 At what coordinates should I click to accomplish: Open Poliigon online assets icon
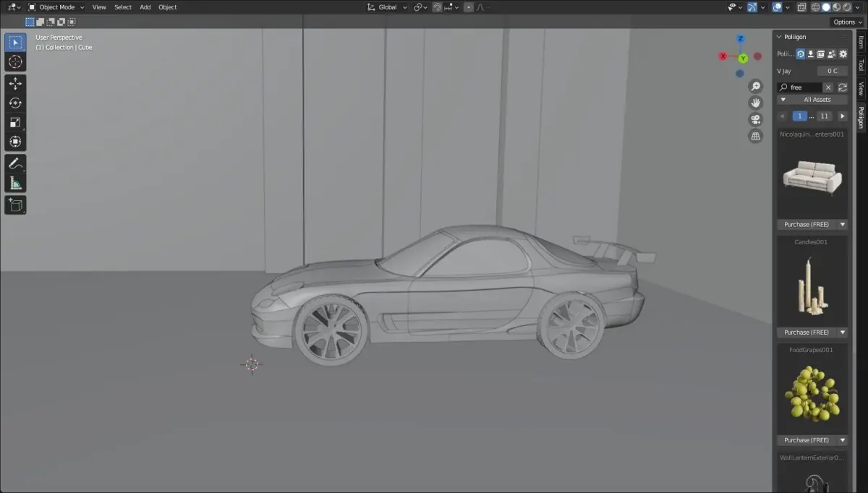click(x=801, y=54)
